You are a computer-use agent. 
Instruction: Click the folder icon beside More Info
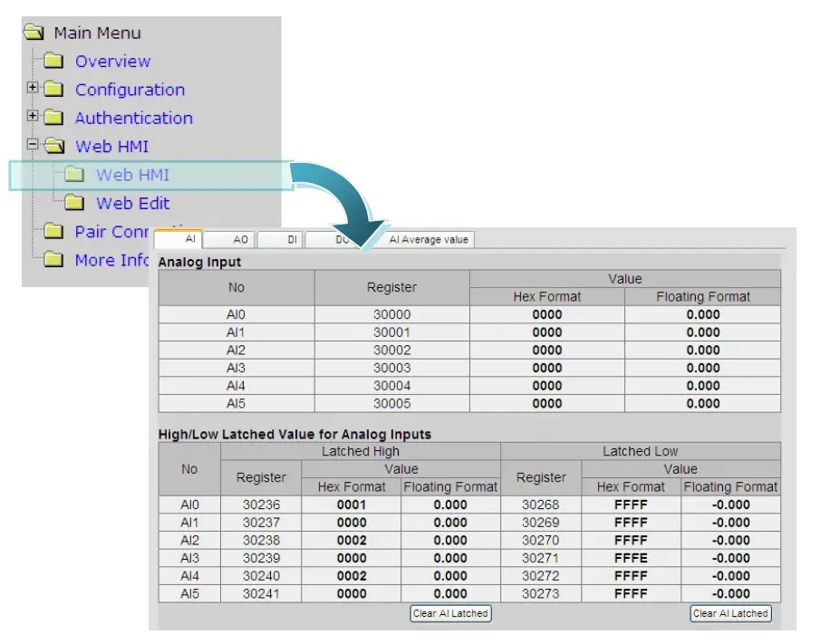tap(53, 259)
